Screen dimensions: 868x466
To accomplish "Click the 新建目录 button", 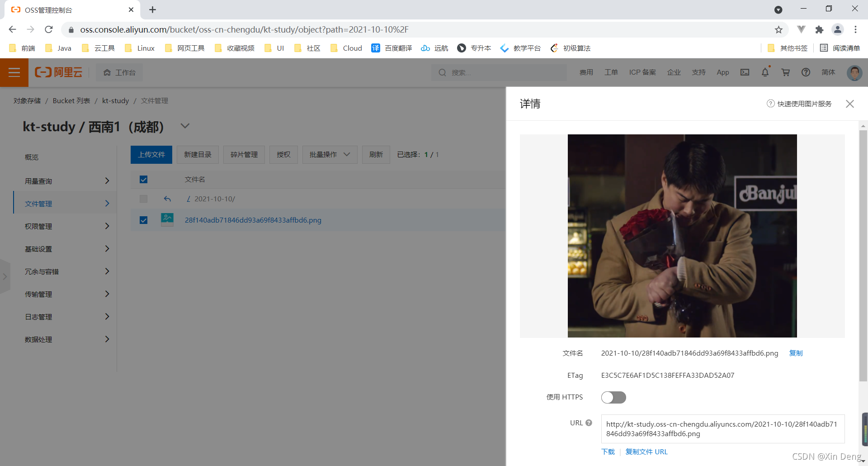I will (198, 155).
